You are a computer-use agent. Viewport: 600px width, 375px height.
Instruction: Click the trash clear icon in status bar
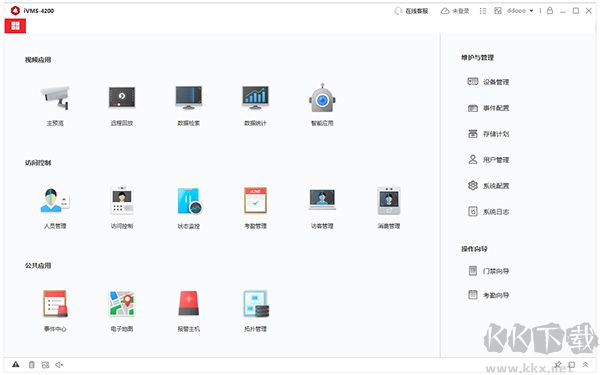[32, 365]
